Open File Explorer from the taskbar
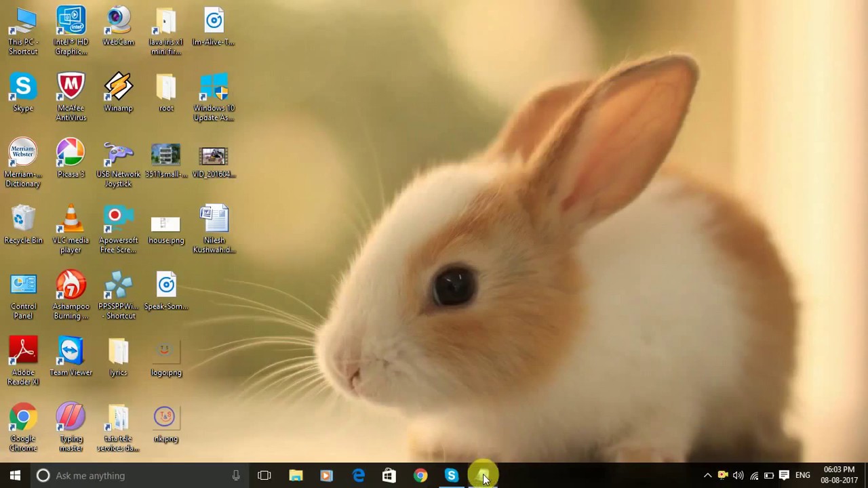 [296, 475]
